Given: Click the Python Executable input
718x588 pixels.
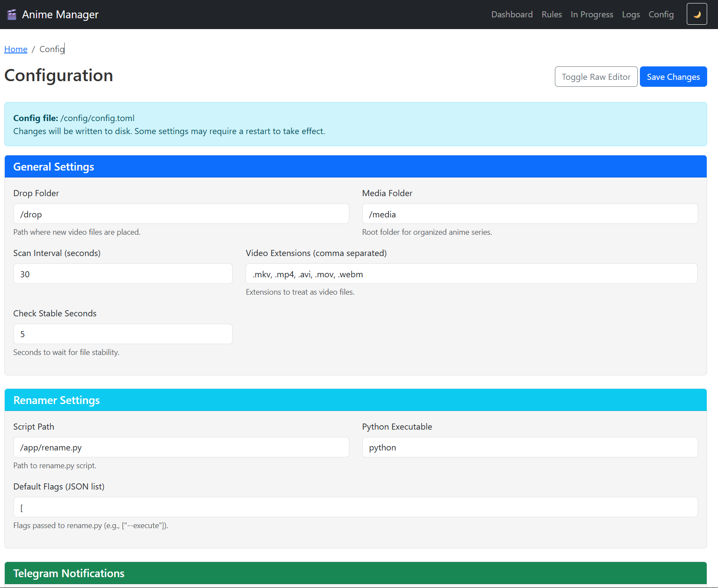Looking at the screenshot, I should [529, 447].
